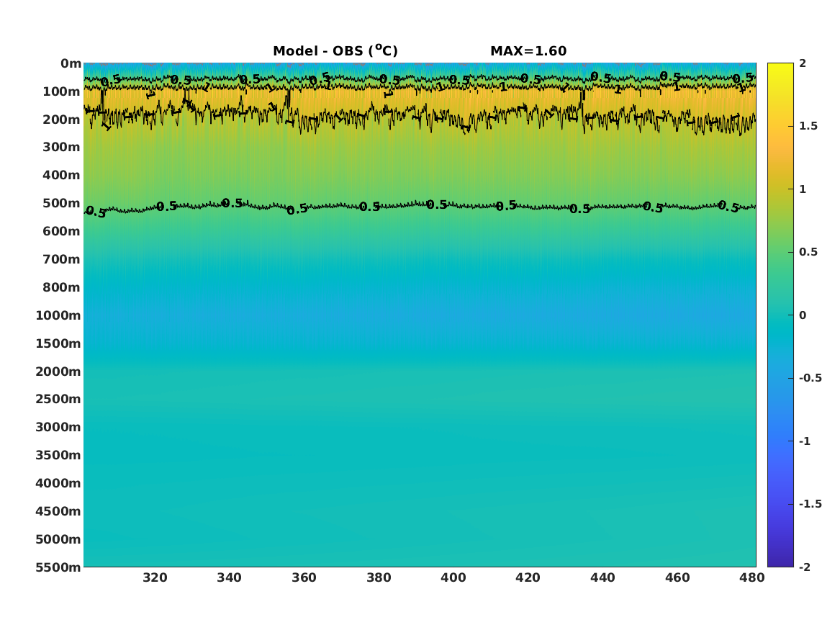
Task: Click the '460' x-axis tick label
Action: [x=677, y=577]
